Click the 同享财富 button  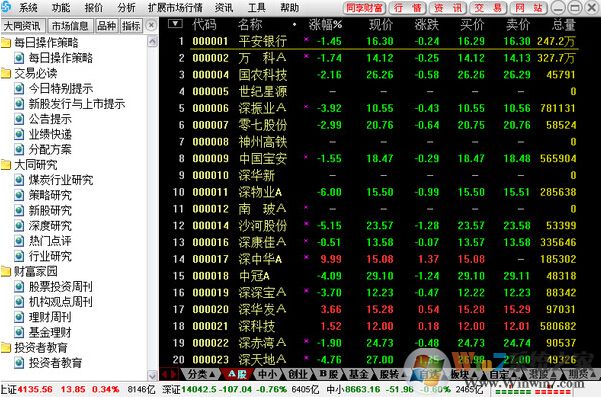365,8
